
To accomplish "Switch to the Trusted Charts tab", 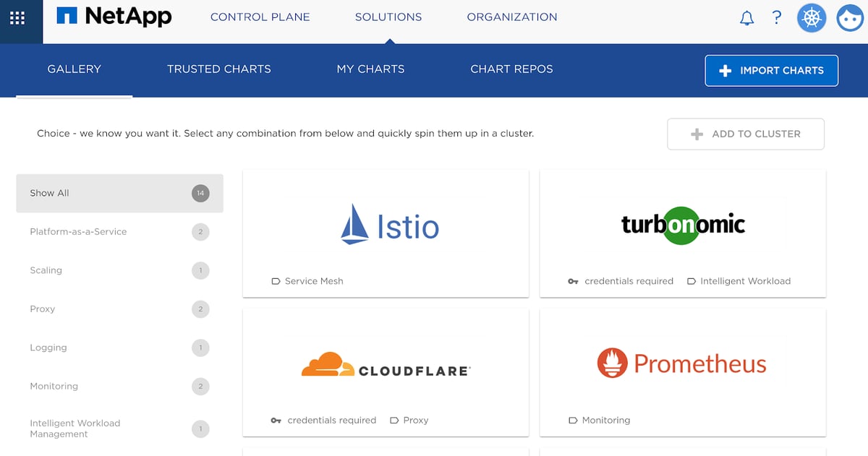I will 218,69.
